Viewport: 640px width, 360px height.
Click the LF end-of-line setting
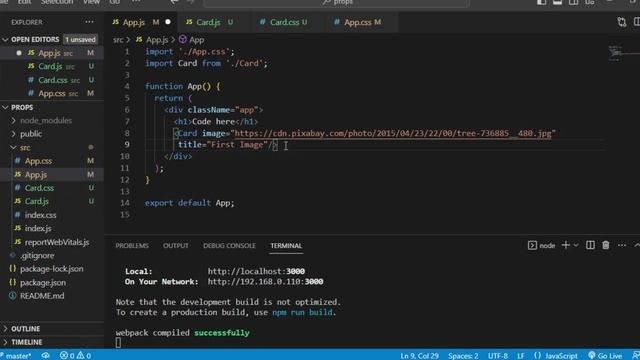pyautogui.click(x=521, y=356)
